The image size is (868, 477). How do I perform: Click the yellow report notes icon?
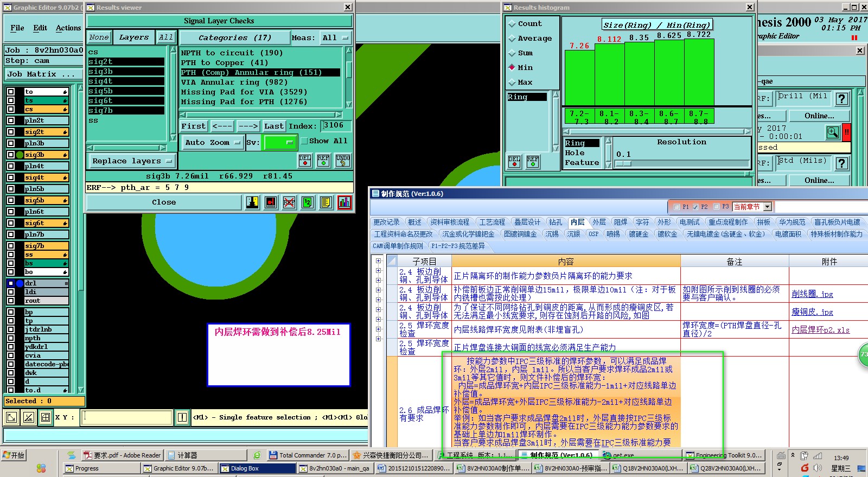coord(326,202)
